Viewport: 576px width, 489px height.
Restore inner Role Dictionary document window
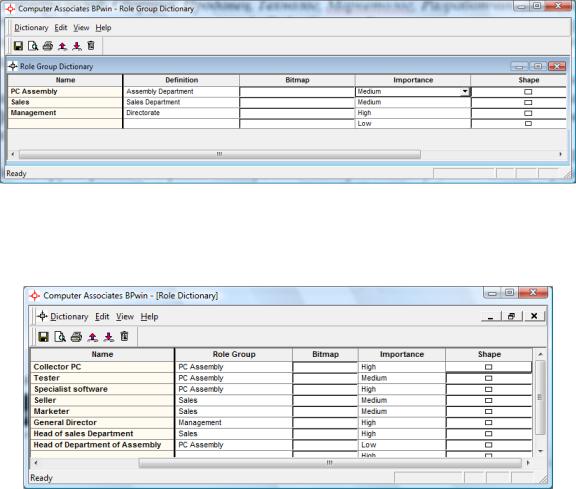tap(511, 316)
